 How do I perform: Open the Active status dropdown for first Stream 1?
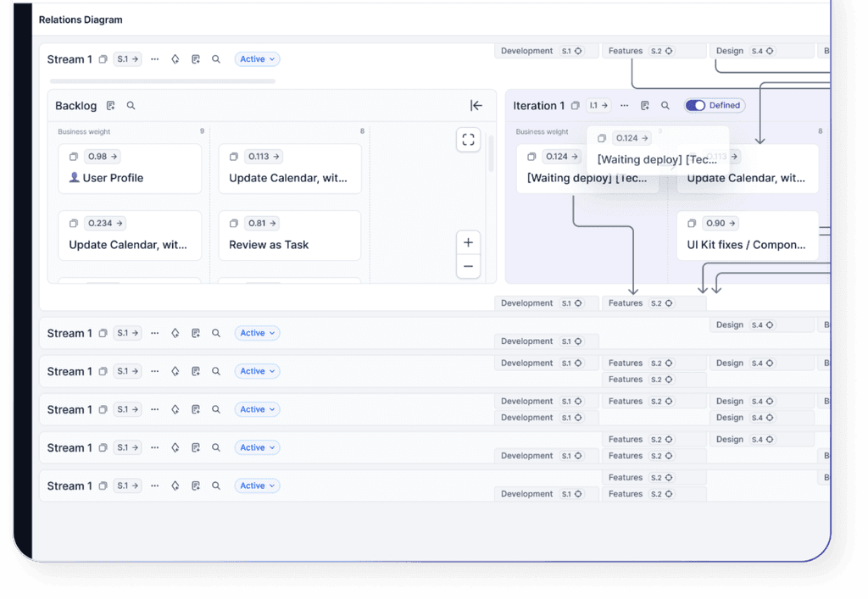tap(257, 58)
